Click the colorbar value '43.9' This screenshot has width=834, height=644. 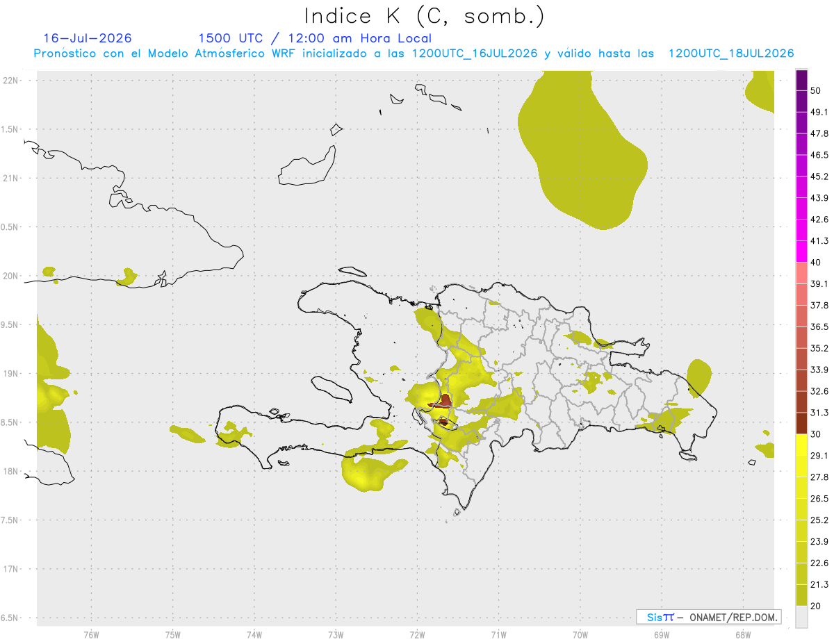(x=819, y=198)
